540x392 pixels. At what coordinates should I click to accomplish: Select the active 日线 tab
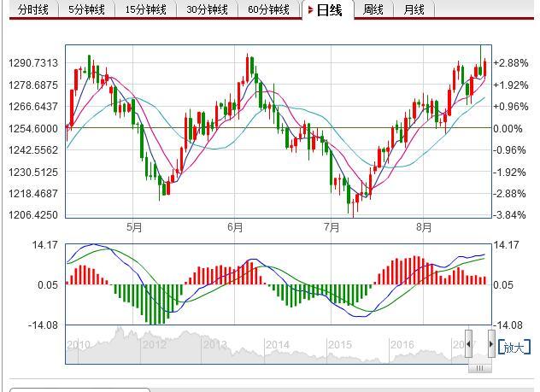coord(328,10)
